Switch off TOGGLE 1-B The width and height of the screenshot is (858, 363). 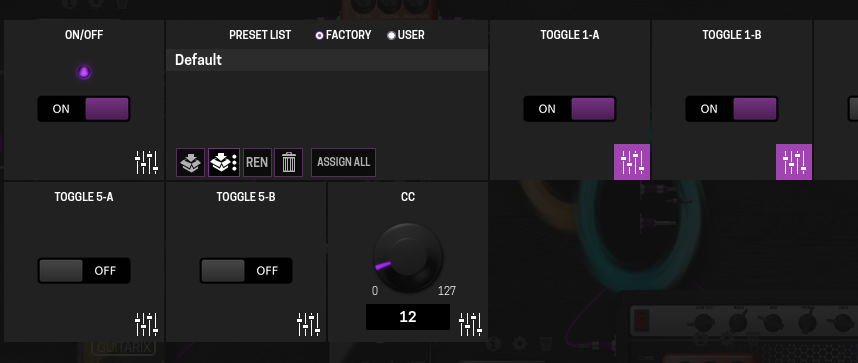732,109
